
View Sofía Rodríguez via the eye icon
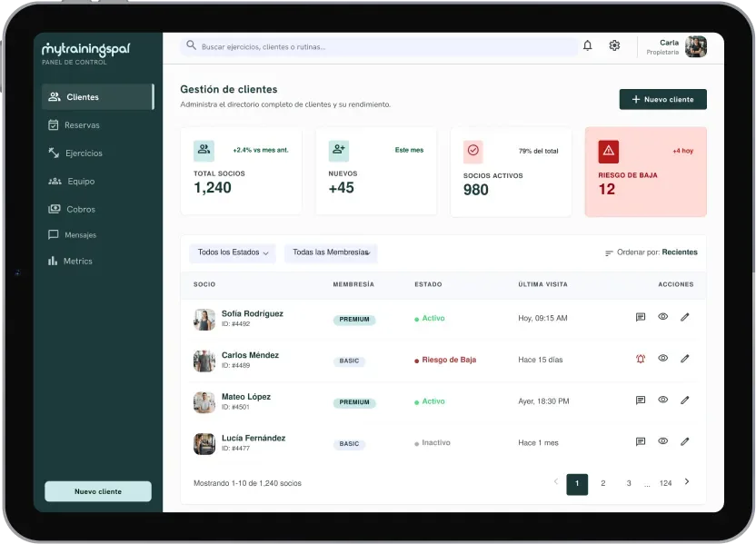(x=663, y=317)
